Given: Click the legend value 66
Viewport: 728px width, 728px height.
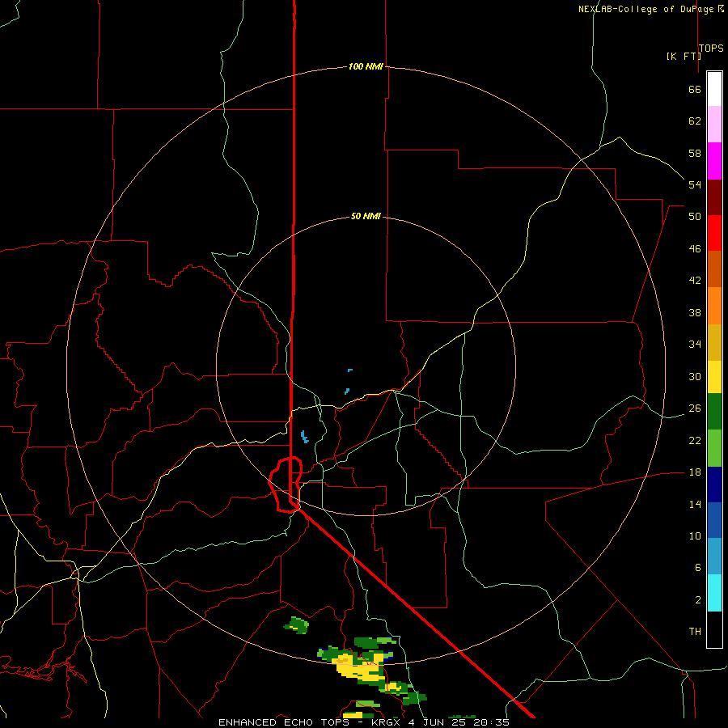Looking at the screenshot, I should [695, 89].
